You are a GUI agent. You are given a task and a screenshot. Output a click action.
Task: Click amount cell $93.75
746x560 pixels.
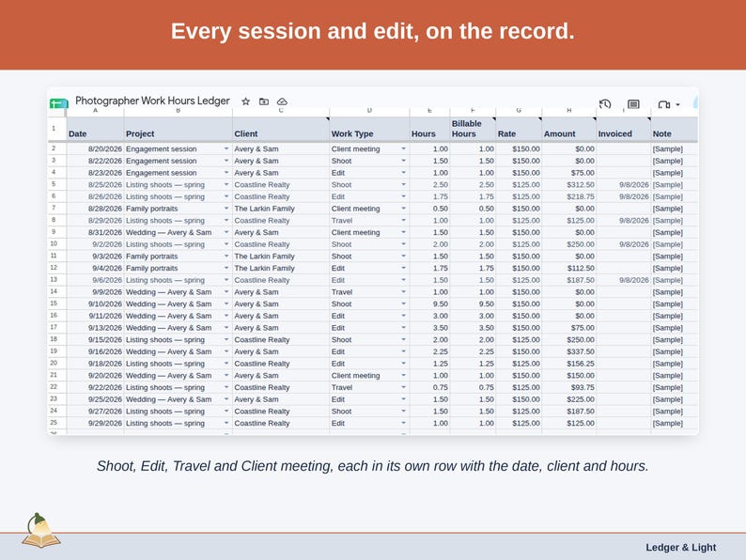(x=569, y=387)
